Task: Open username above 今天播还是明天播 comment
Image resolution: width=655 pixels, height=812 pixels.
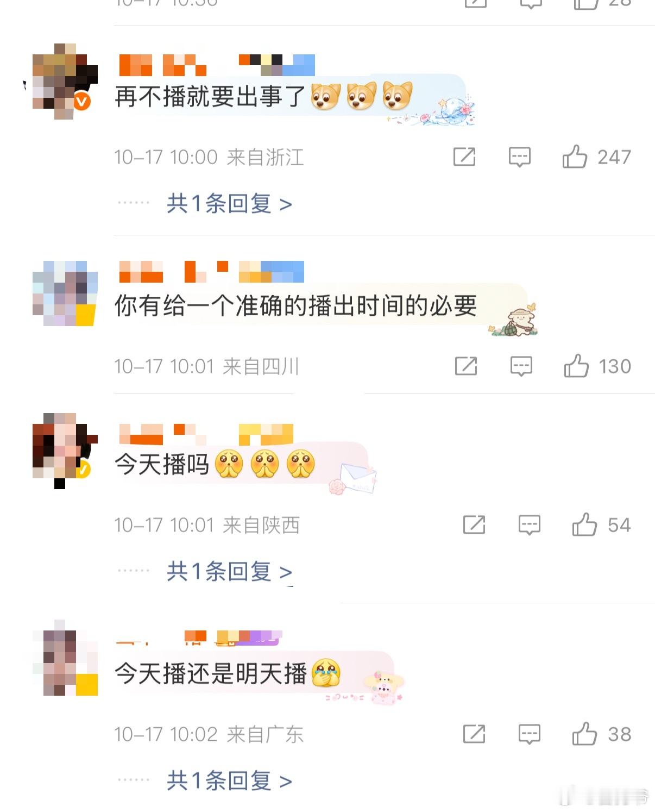Action: click(199, 638)
